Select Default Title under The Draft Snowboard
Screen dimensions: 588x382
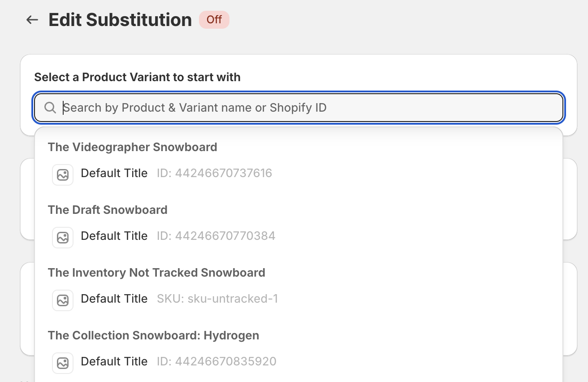(x=114, y=236)
